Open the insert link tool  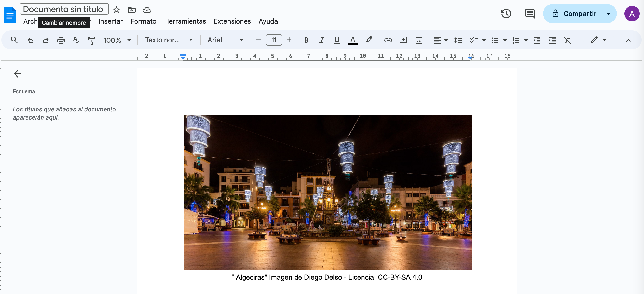click(x=388, y=40)
